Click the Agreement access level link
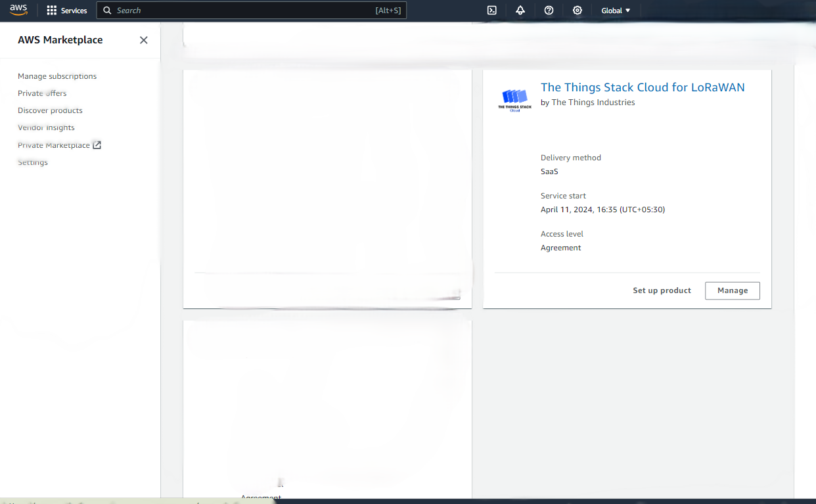Viewport: 816px width, 504px height. [x=560, y=247]
